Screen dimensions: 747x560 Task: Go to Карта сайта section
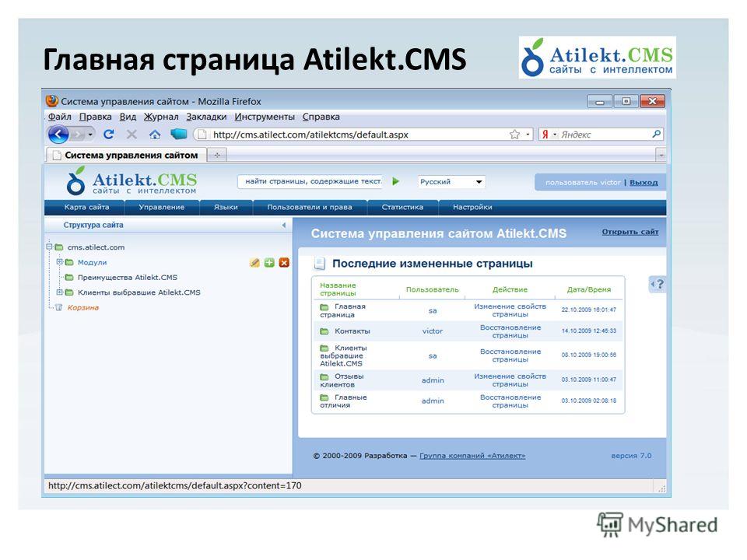[x=86, y=207]
